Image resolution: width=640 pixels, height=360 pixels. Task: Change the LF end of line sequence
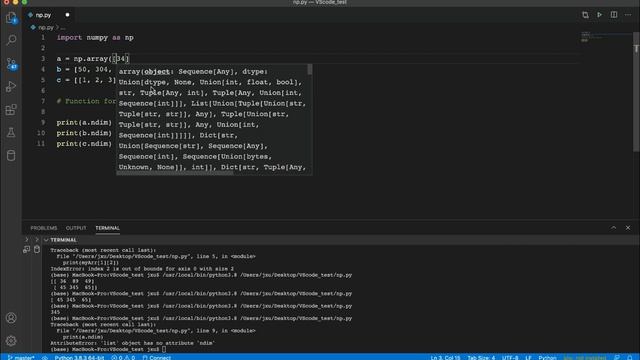pyautogui.click(x=529, y=358)
